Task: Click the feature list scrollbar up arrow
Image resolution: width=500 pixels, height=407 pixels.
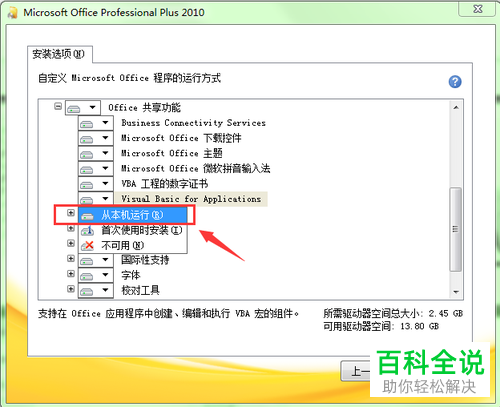Action: click(x=456, y=107)
